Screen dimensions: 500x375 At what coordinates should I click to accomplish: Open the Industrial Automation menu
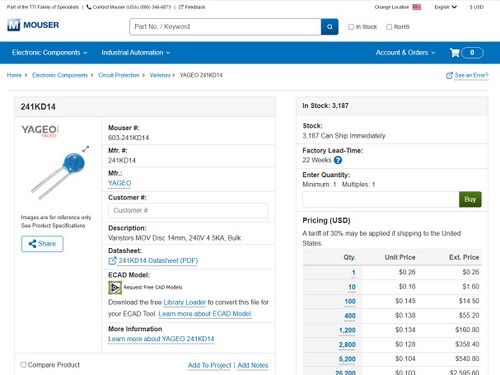(136, 53)
